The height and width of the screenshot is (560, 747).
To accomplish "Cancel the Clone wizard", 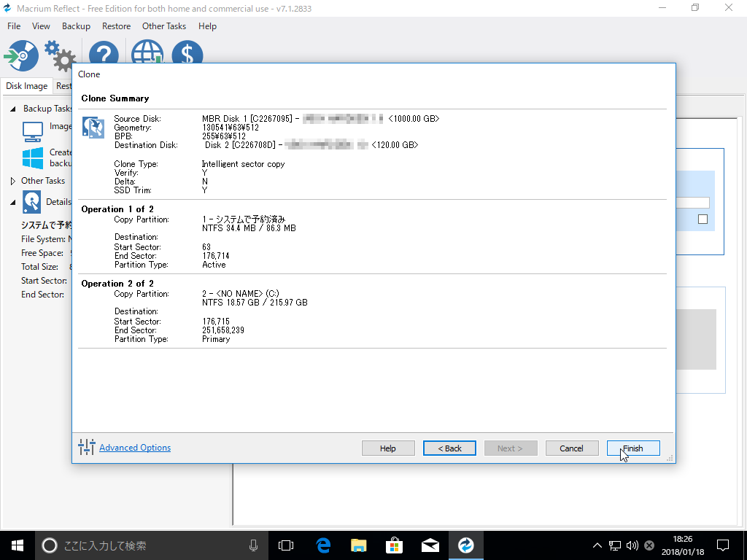I will coord(572,448).
